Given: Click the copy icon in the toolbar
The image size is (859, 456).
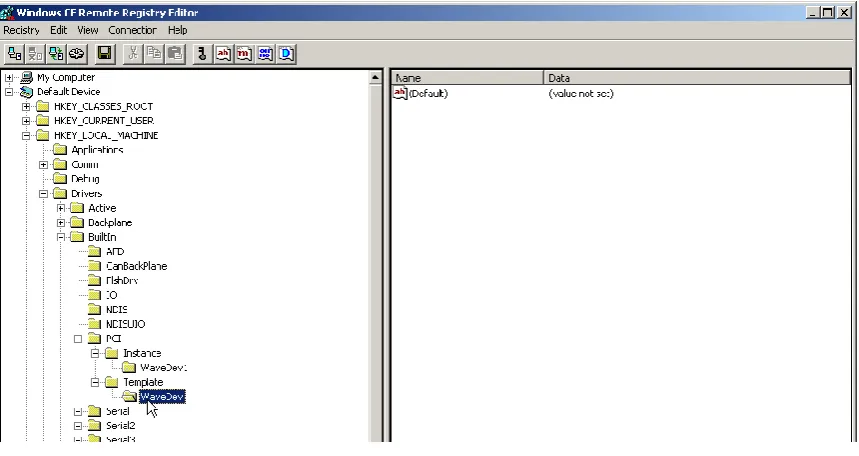Looking at the screenshot, I should point(154,54).
